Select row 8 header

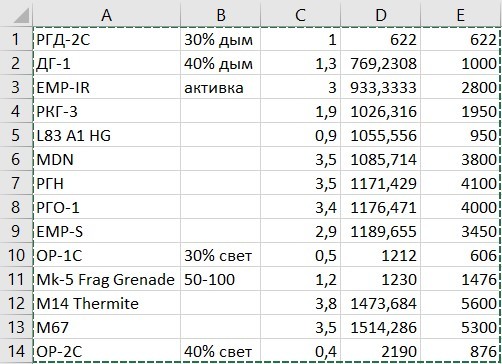coord(16,207)
